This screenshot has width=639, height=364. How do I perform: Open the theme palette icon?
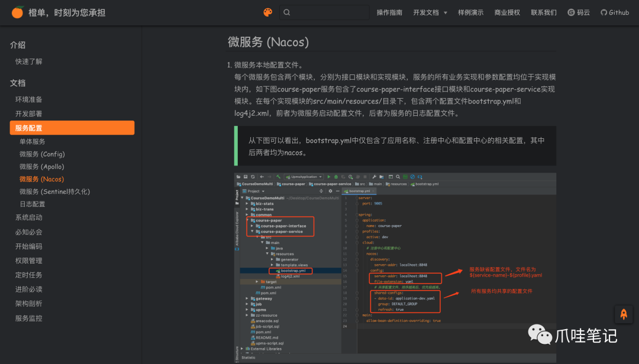coord(268,12)
